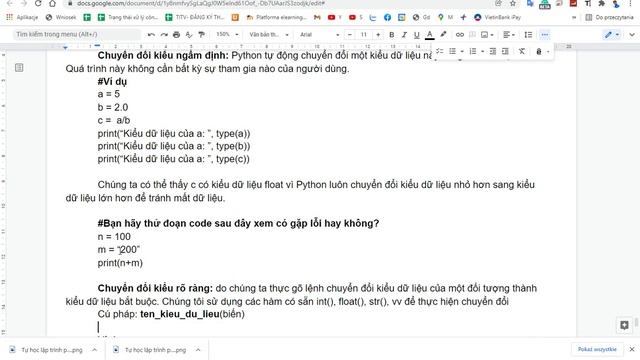The height and width of the screenshot is (360, 640).
Task: Click Pokaż wszystkie downloads link
Action: (x=597, y=349)
